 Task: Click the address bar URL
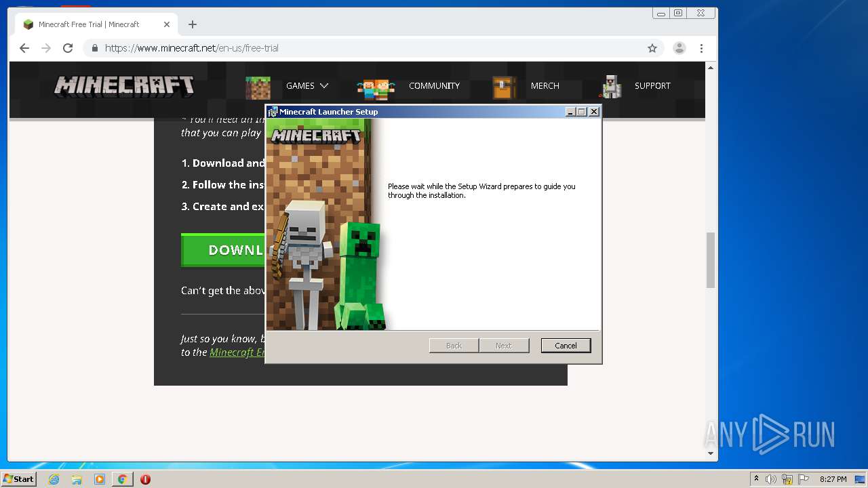192,48
